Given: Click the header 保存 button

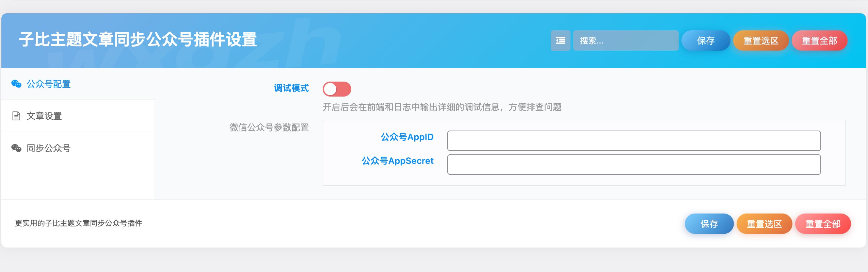Looking at the screenshot, I should click(x=706, y=40).
